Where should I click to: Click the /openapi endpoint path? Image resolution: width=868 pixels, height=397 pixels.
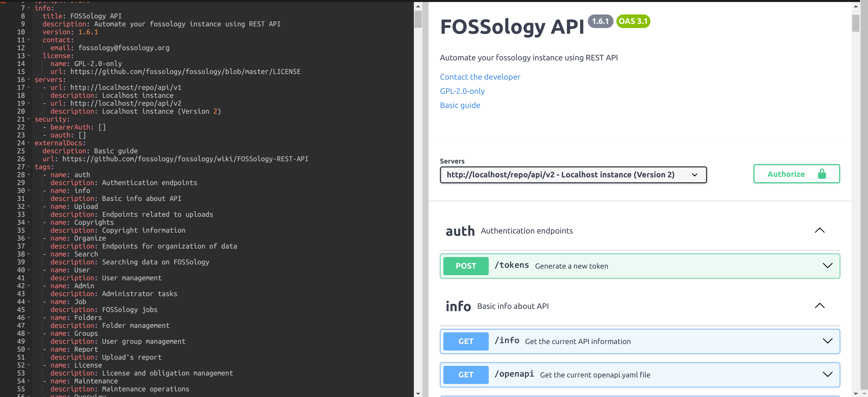click(514, 374)
